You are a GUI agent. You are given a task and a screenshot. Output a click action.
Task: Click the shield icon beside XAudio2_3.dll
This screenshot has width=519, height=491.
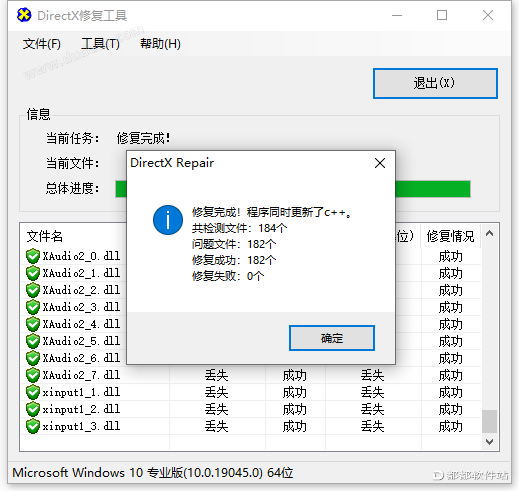[33, 307]
